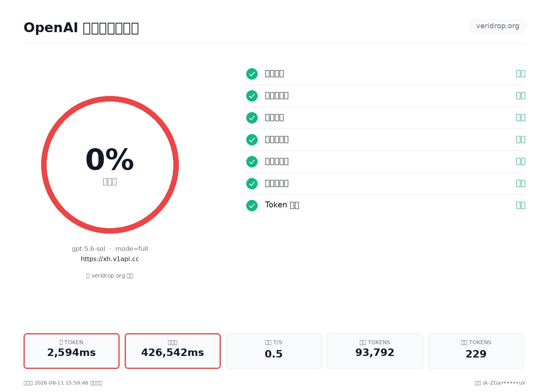
Task: Click the topmost green check icon in list
Action: [252, 74]
